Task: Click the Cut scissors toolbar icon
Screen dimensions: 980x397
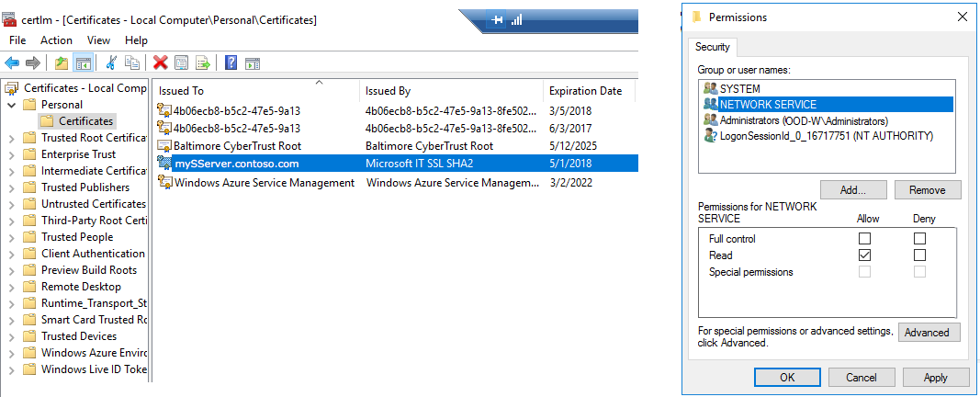Action: tap(111, 62)
